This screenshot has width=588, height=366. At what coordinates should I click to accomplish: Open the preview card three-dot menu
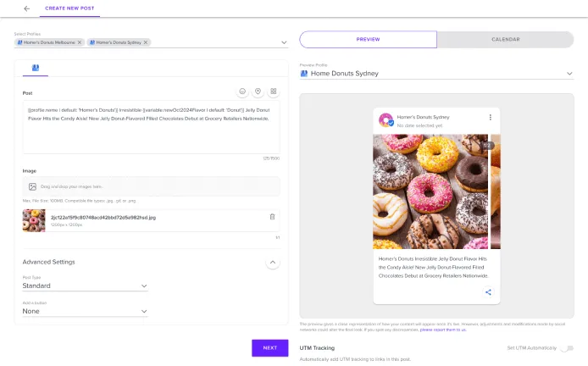(490, 118)
